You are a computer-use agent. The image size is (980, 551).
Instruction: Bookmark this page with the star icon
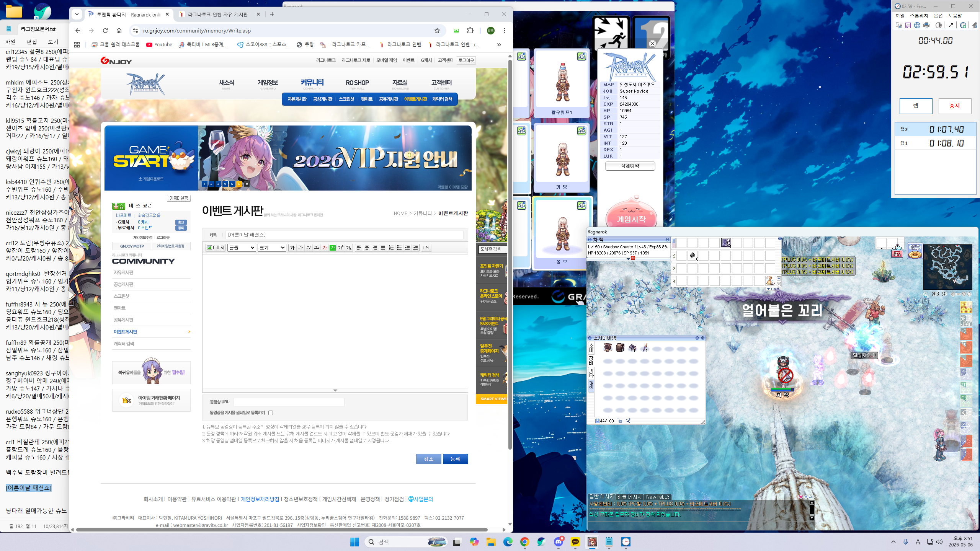(437, 31)
